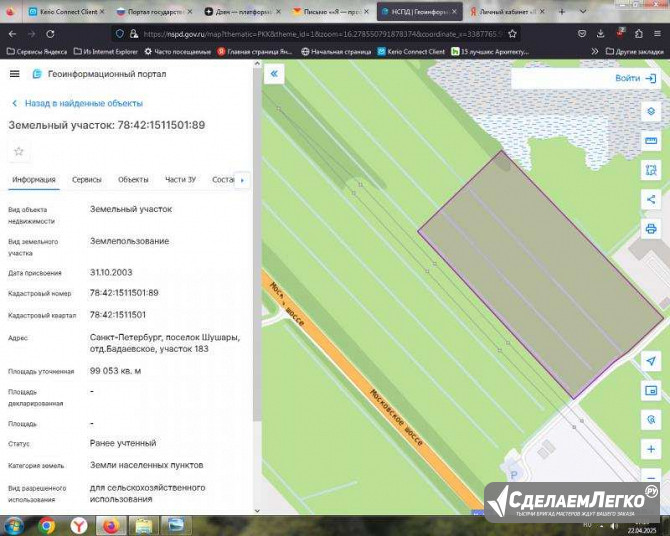Show site shield tracking protection info
This screenshot has width=670, height=536.
pyautogui.click(x=120, y=34)
